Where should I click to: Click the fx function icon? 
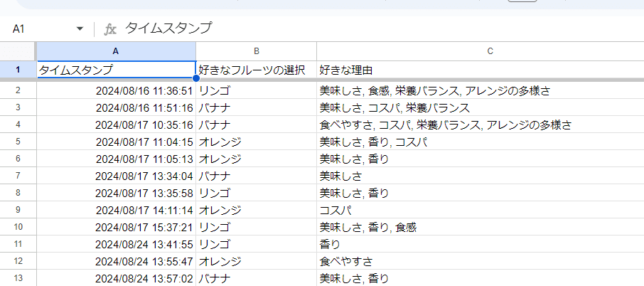click(x=109, y=29)
